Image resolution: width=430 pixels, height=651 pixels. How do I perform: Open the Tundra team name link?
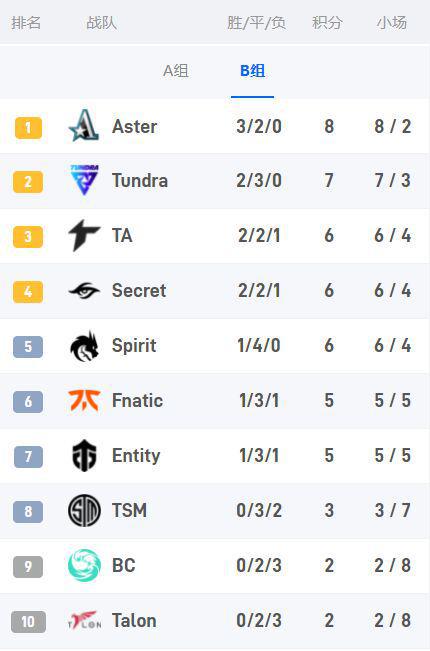click(x=140, y=181)
